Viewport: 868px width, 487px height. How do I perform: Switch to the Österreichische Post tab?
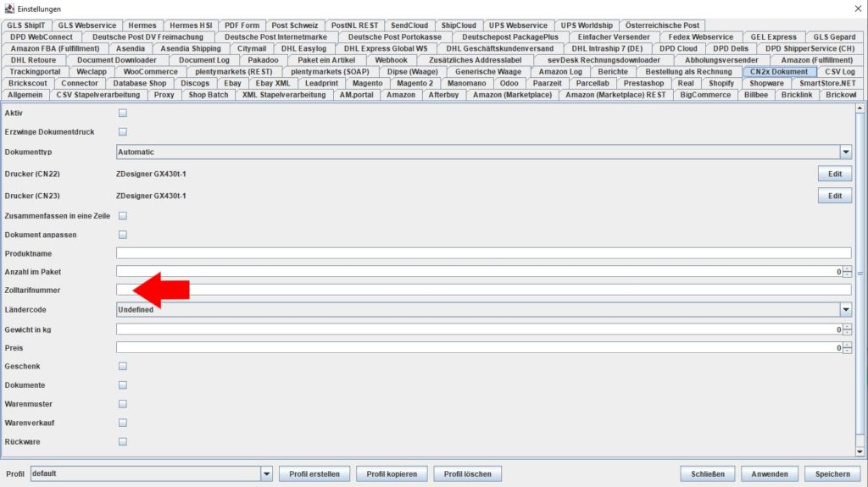[x=662, y=25]
